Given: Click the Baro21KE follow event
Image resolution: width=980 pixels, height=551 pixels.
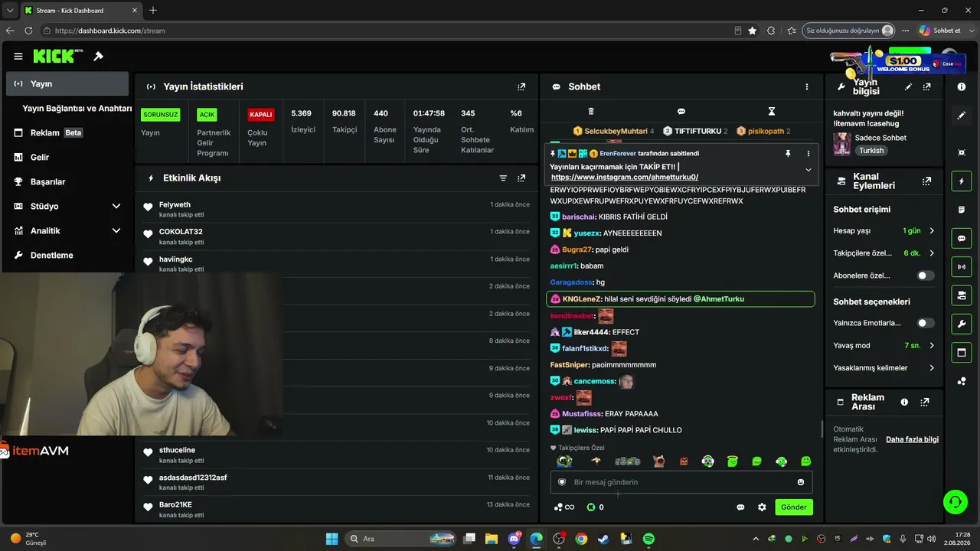Looking at the screenshot, I should click(x=337, y=510).
